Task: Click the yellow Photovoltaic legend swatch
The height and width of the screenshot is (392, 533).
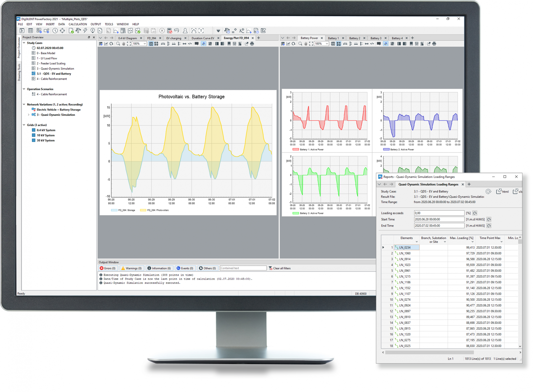Action: point(143,210)
